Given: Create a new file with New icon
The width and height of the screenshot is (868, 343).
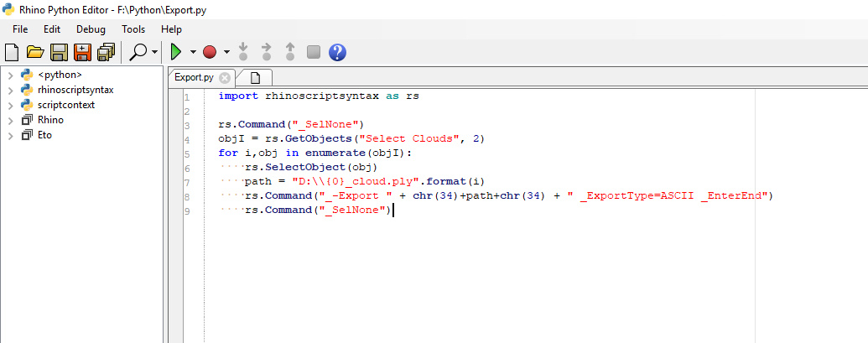Looking at the screenshot, I should [x=11, y=53].
